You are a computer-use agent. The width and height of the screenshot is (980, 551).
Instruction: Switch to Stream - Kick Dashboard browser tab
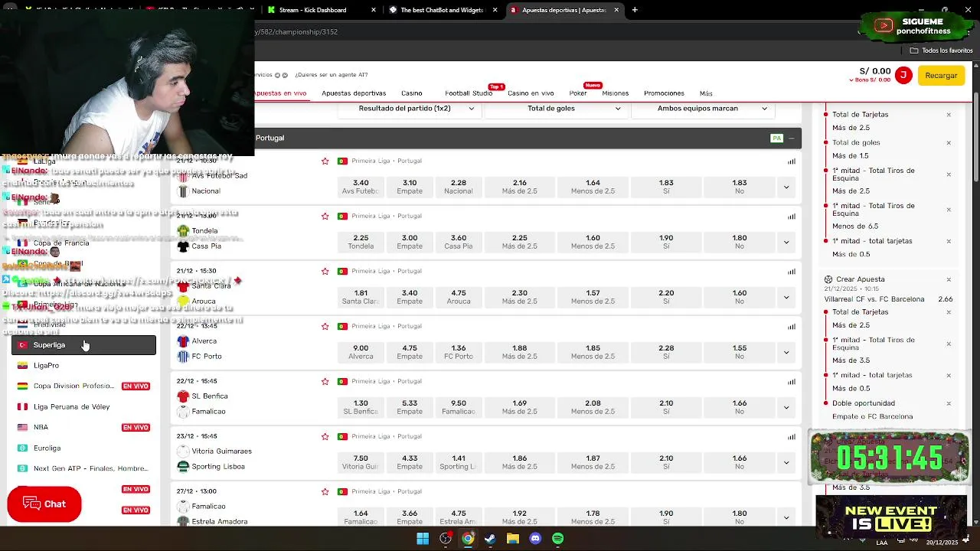(x=320, y=10)
